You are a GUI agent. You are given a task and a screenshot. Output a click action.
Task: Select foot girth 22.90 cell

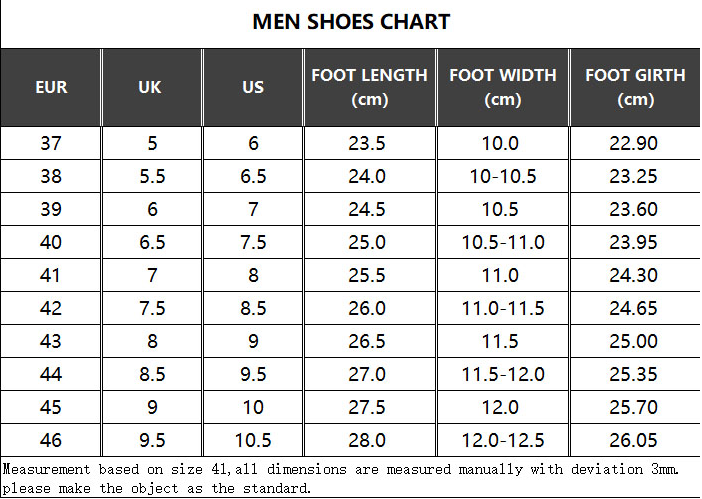[633, 143]
